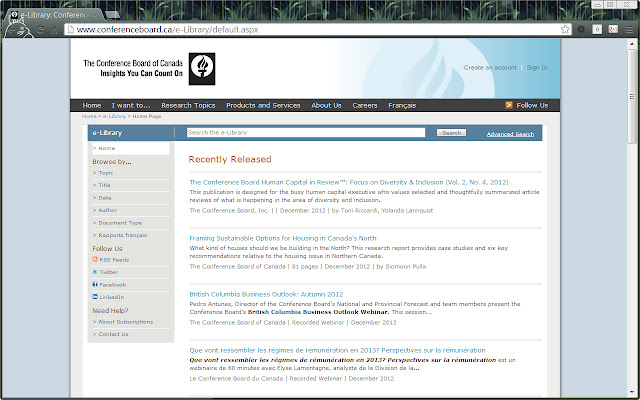Viewport: 640px width, 400px height.
Task: Click the browser address bar URL
Action: (167, 29)
